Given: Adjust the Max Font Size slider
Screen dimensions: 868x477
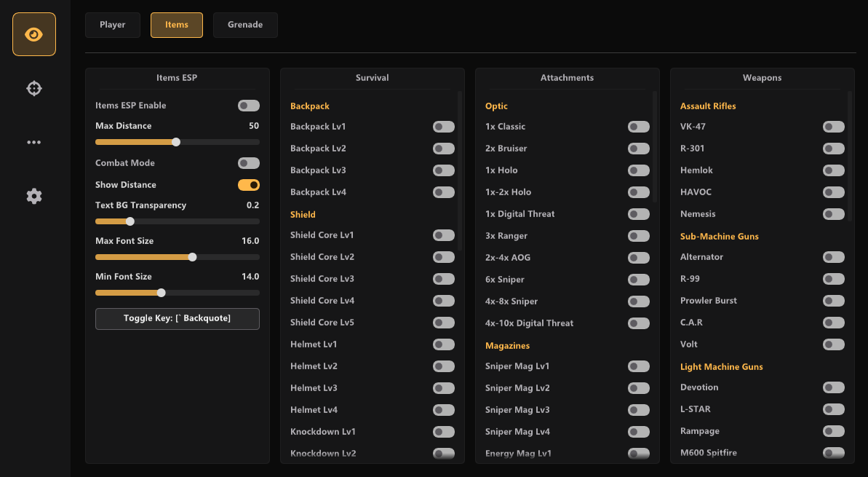Looking at the screenshot, I should pyautogui.click(x=177, y=257).
